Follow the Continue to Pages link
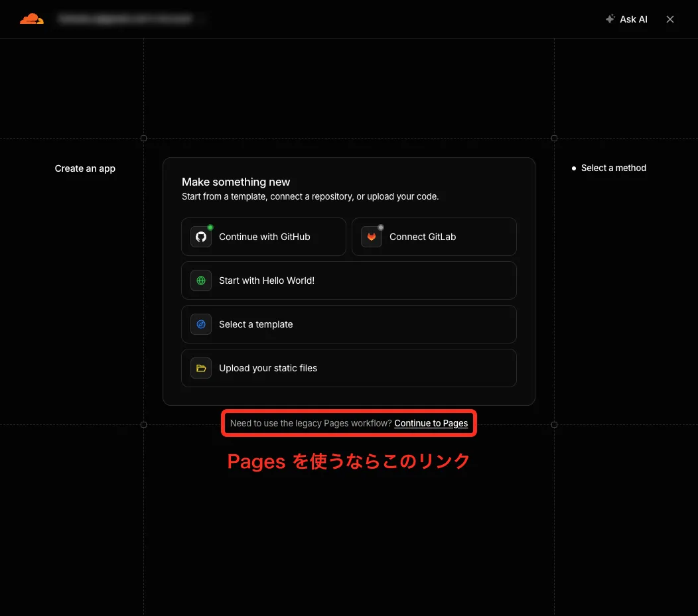Viewport: 698px width, 616px height. coord(431,423)
